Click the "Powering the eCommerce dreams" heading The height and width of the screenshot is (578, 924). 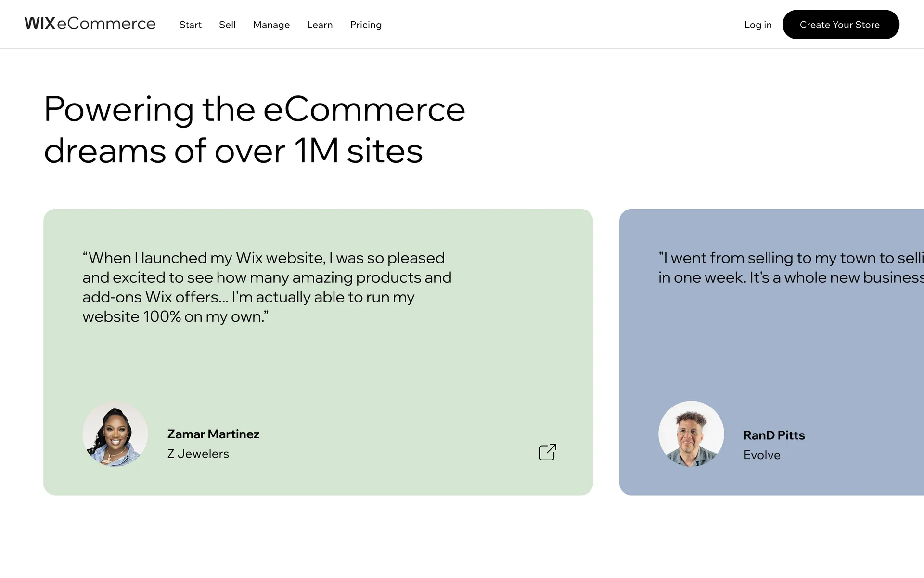[254, 130]
